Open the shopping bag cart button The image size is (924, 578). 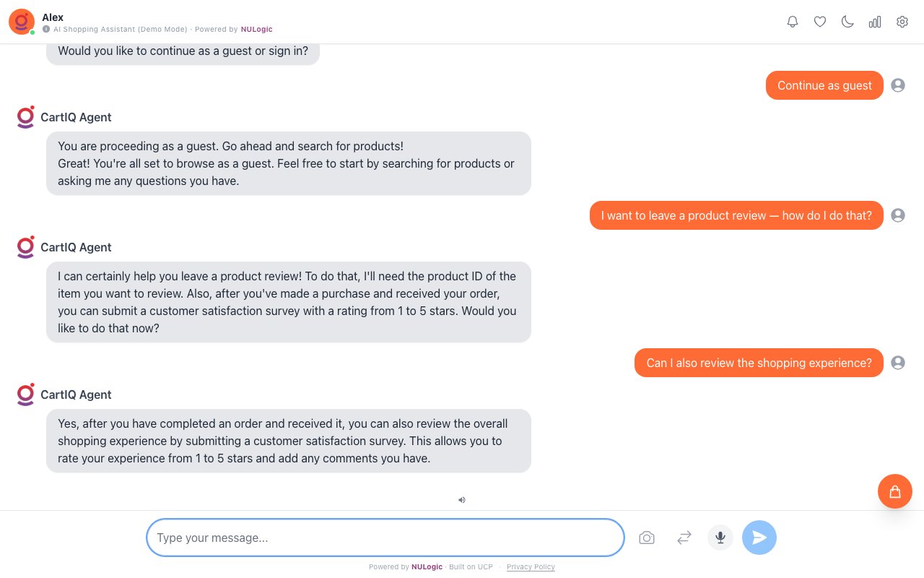tap(895, 491)
